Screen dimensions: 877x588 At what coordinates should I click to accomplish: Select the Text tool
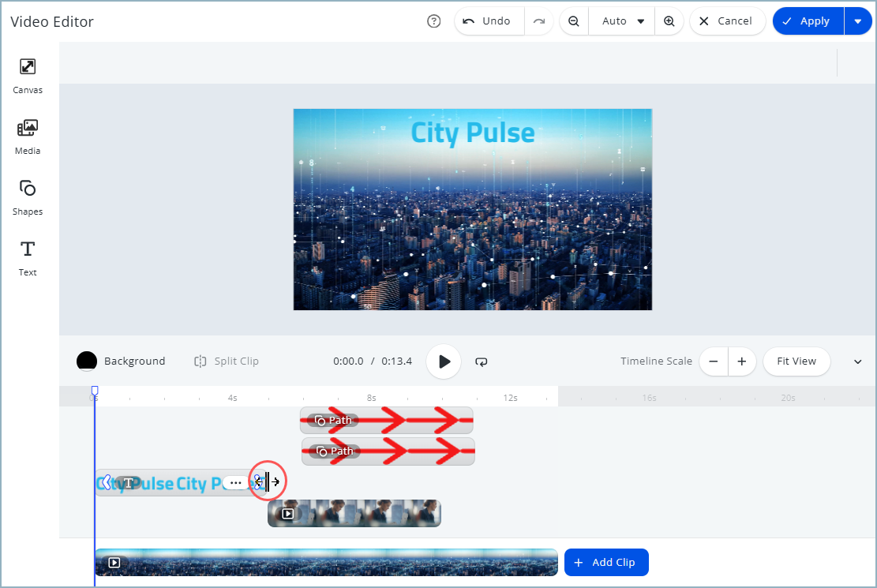pyautogui.click(x=28, y=257)
